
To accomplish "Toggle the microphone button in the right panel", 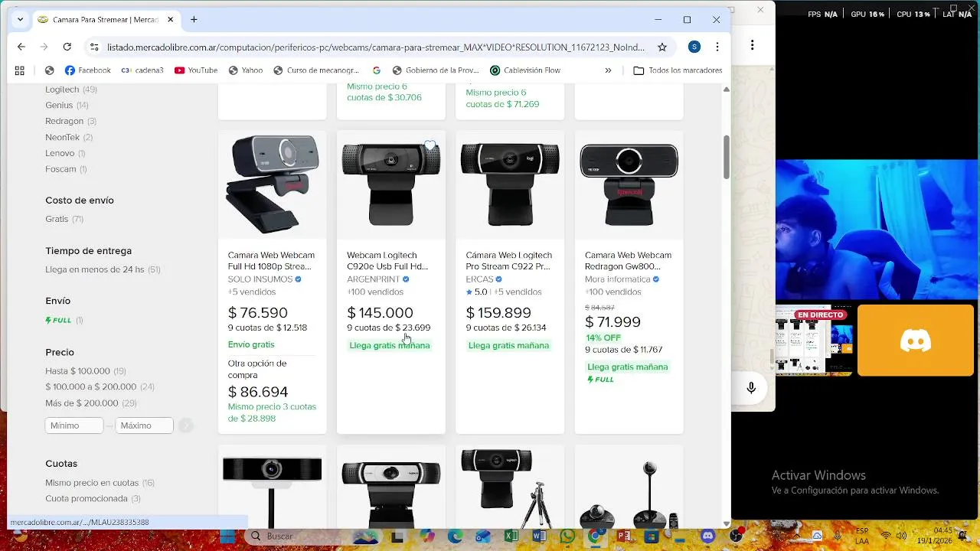I will tap(751, 388).
